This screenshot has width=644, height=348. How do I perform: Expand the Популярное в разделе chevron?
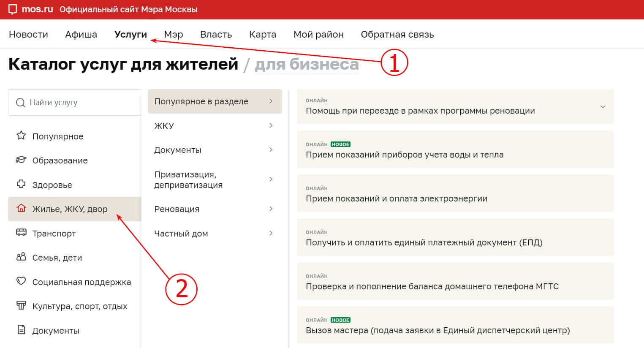(271, 101)
